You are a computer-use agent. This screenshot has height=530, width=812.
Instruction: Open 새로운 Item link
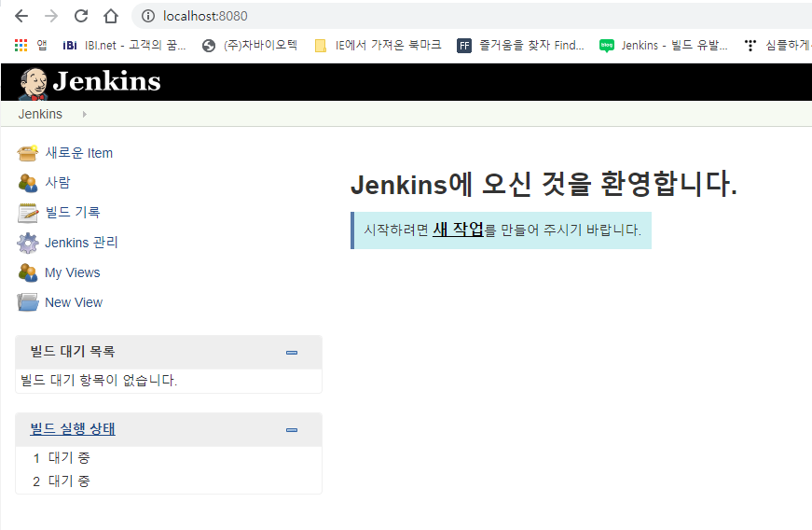[x=78, y=153]
